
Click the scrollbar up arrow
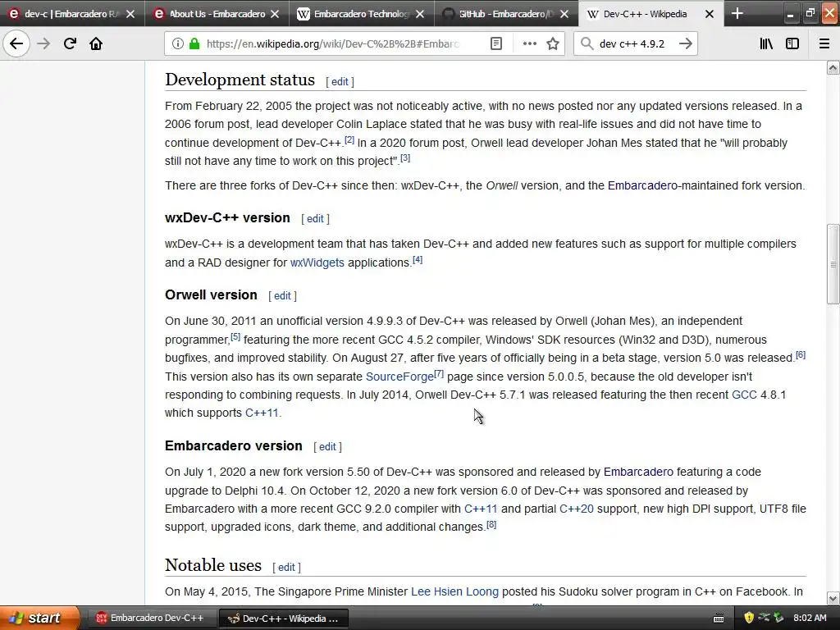click(833, 67)
